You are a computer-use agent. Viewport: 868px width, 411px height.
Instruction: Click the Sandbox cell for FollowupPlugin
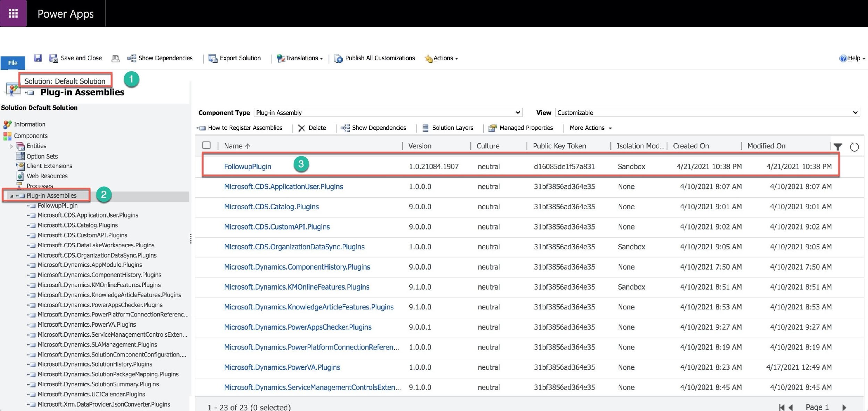631,166
